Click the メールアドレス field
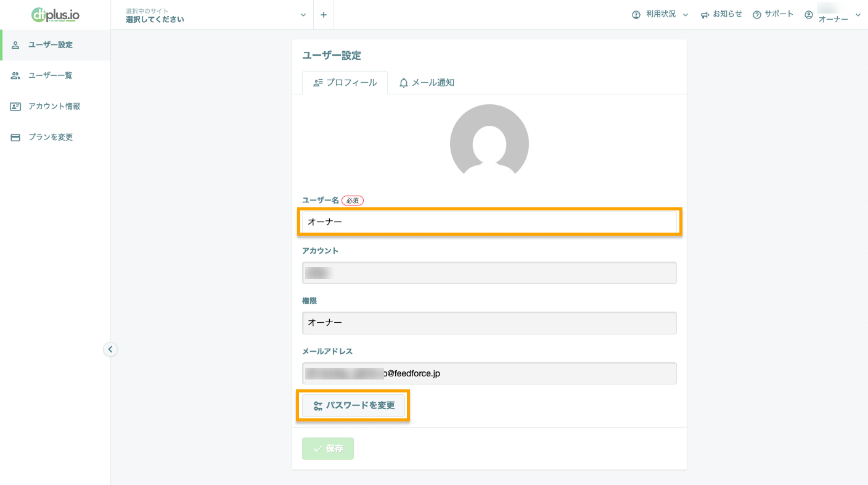Viewport: 868px width, 485px height. tap(489, 373)
